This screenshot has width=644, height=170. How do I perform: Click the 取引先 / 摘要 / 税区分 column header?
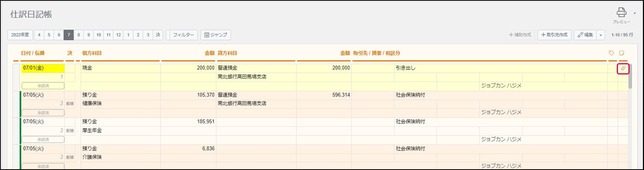(x=377, y=53)
